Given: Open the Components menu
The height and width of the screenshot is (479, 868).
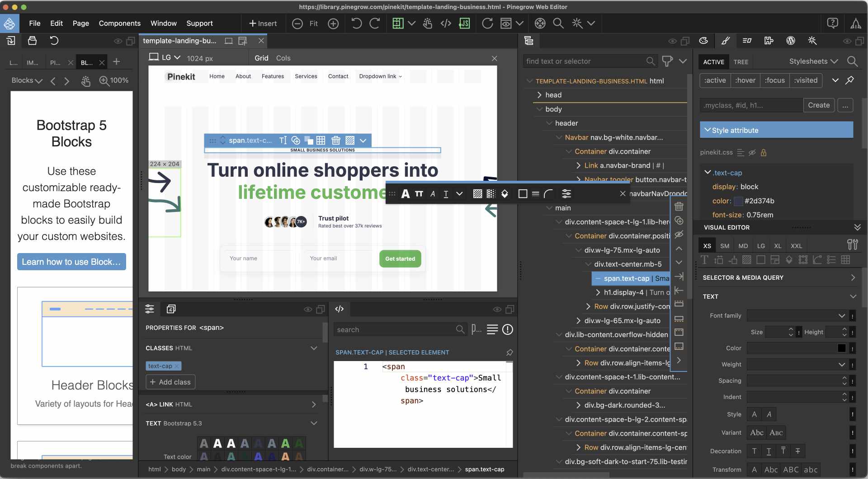Looking at the screenshot, I should 119,23.
